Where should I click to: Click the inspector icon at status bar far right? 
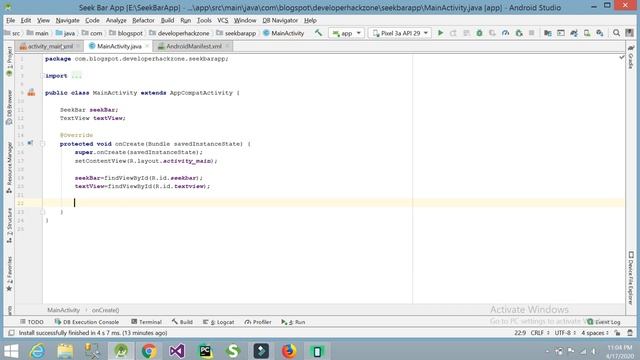click(630, 333)
